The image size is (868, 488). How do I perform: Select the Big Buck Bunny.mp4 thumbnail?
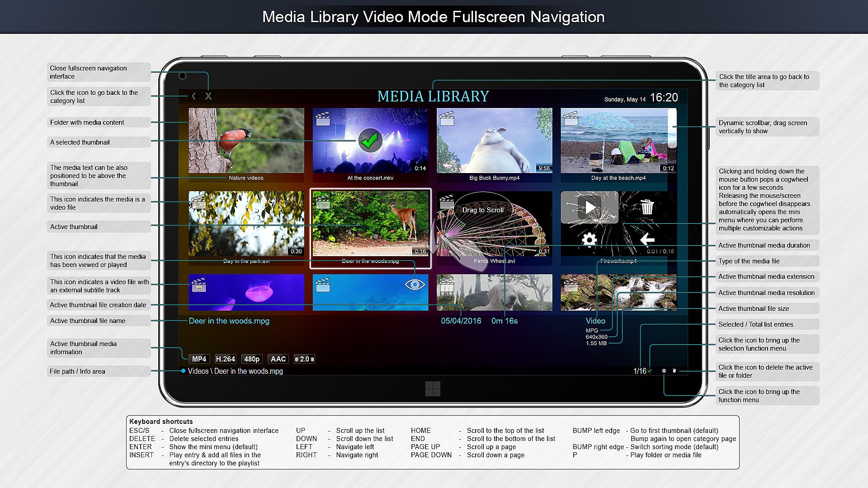click(494, 141)
